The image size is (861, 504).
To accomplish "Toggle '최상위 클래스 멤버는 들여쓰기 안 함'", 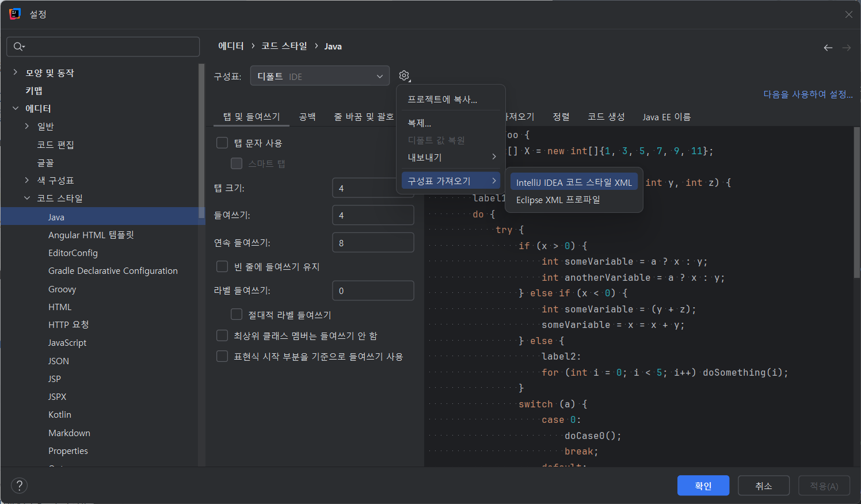I will point(222,335).
